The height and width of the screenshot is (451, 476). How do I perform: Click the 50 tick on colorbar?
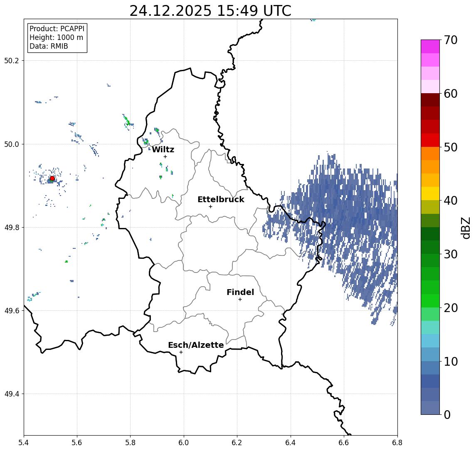point(451,147)
